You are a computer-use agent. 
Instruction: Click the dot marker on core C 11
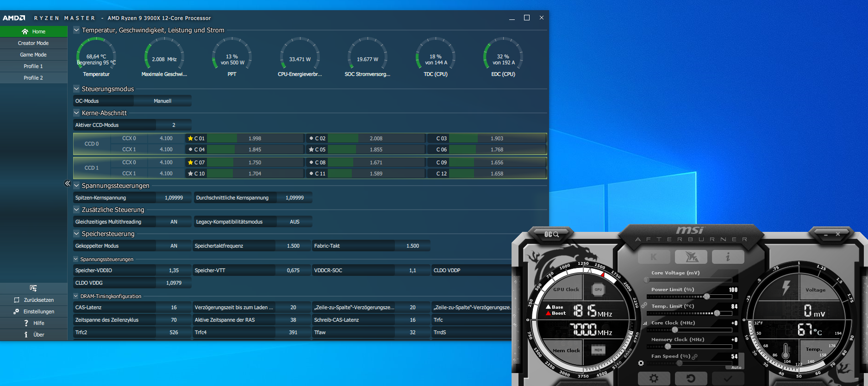[311, 174]
